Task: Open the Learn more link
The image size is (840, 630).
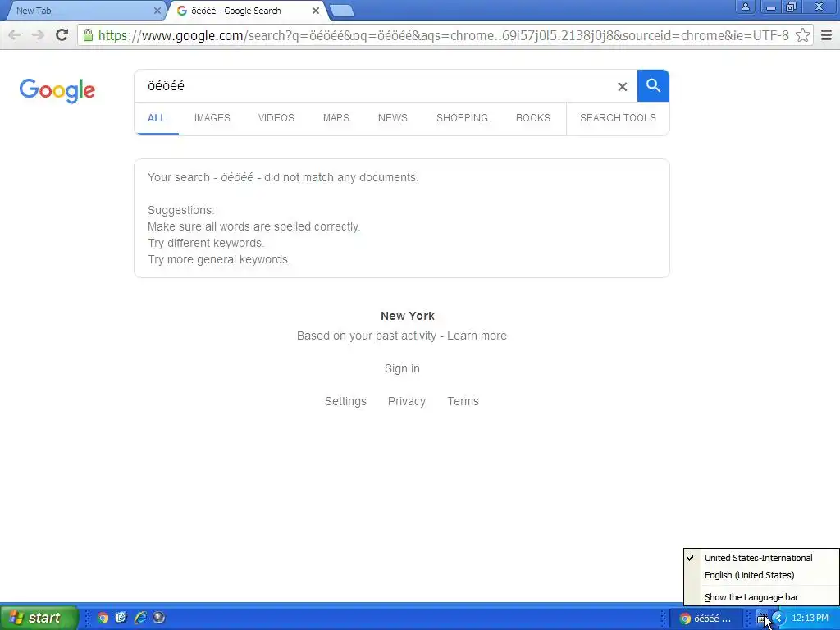Action: tap(477, 336)
